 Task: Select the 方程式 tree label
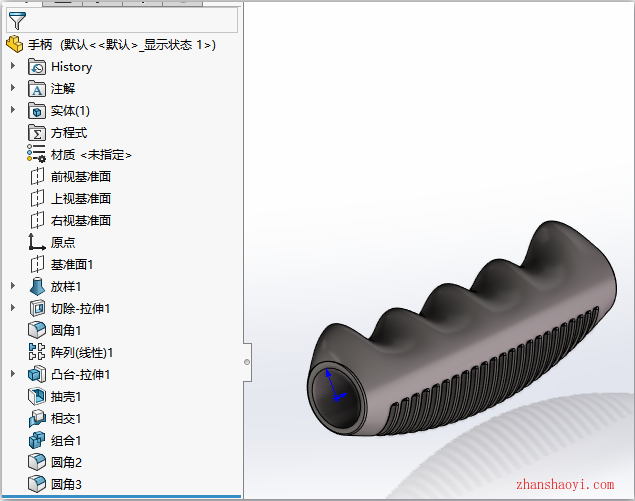coord(69,132)
